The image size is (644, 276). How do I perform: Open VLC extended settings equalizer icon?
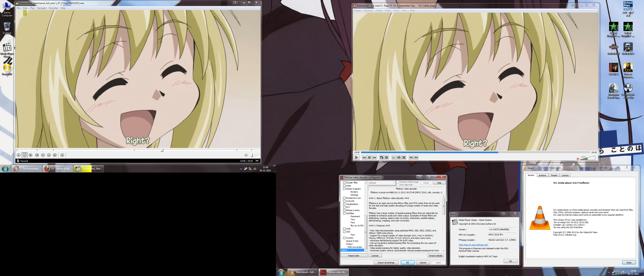click(x=387, y=157)
